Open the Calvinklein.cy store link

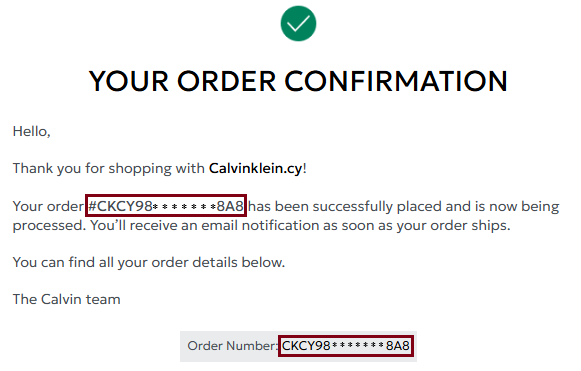(x=256, y=169)
